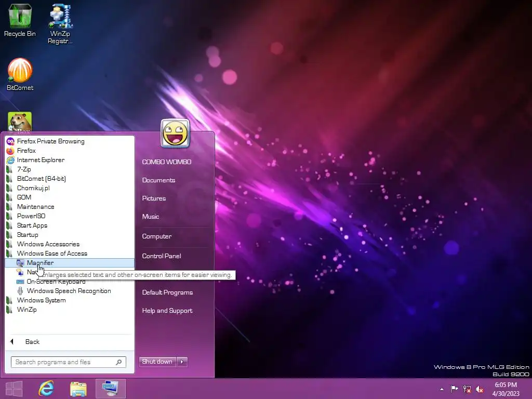Expand the Chomikuj.pl folder
This screenshot has width=532, height=399.
(70, 188)
